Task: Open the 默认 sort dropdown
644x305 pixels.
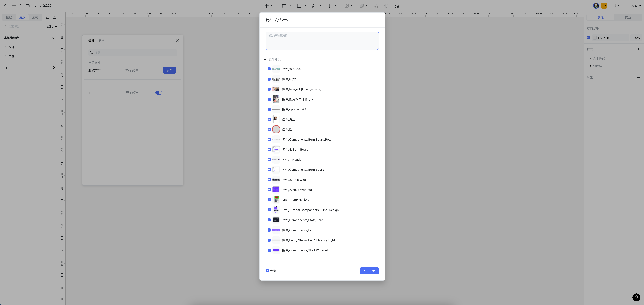Action: [52, 26]
